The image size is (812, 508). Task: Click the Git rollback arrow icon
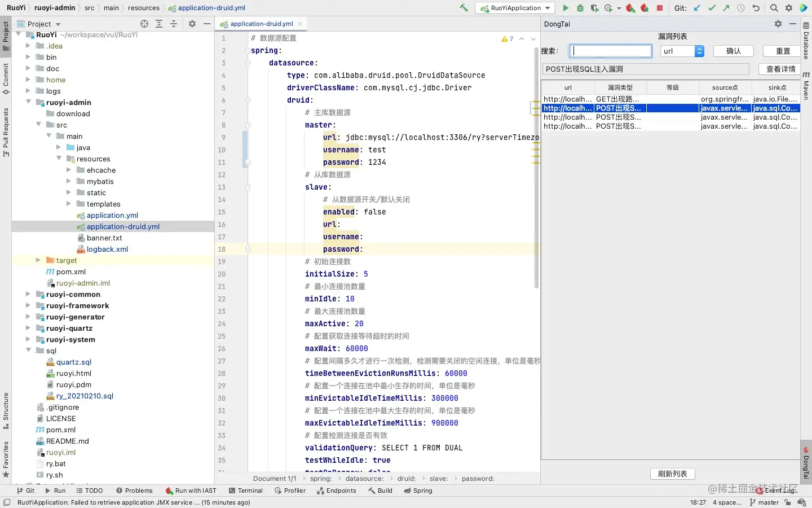(x=756, y=8)
